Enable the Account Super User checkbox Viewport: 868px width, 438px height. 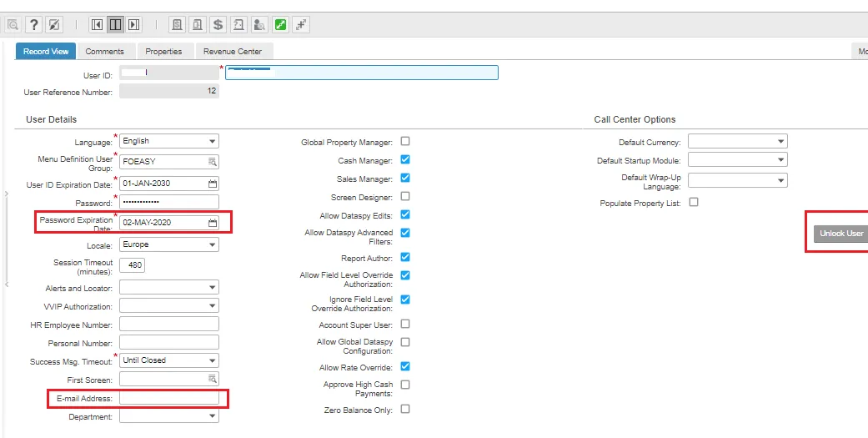(405, 324)
